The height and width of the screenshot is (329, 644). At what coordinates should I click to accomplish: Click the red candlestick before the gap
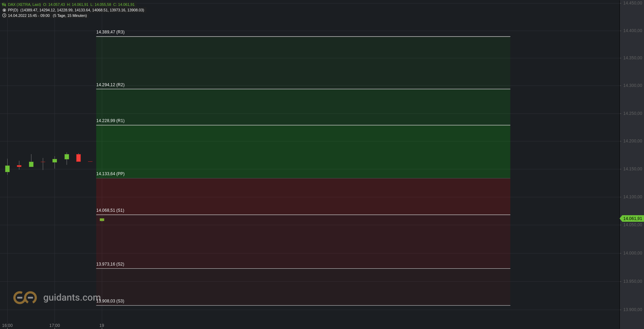(x=78, y=158)
